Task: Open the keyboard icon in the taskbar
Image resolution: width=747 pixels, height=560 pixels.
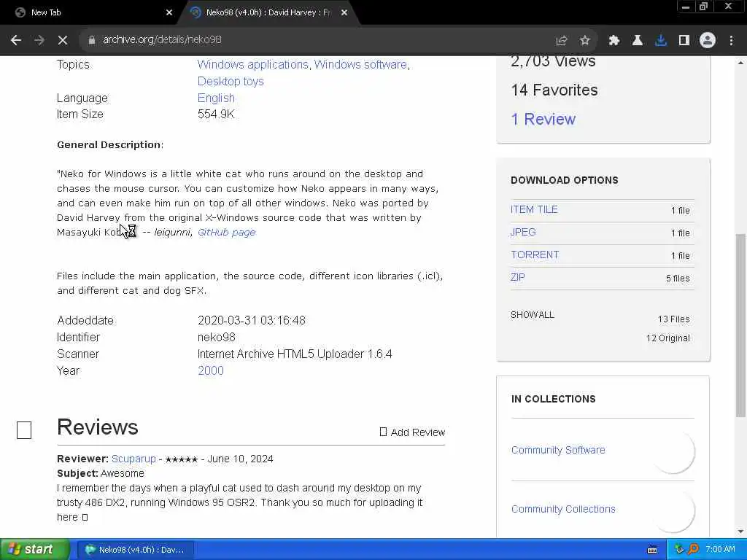Action: tap(652, 550)
